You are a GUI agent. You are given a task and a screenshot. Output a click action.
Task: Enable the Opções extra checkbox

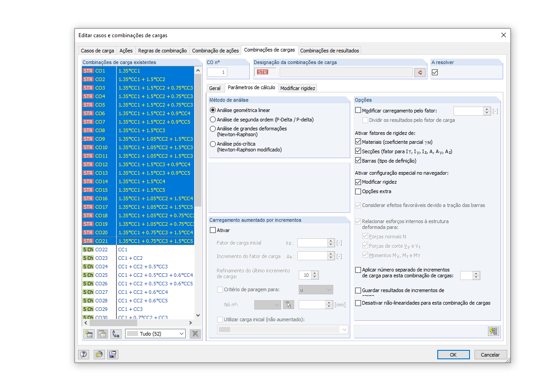[358, 191]
